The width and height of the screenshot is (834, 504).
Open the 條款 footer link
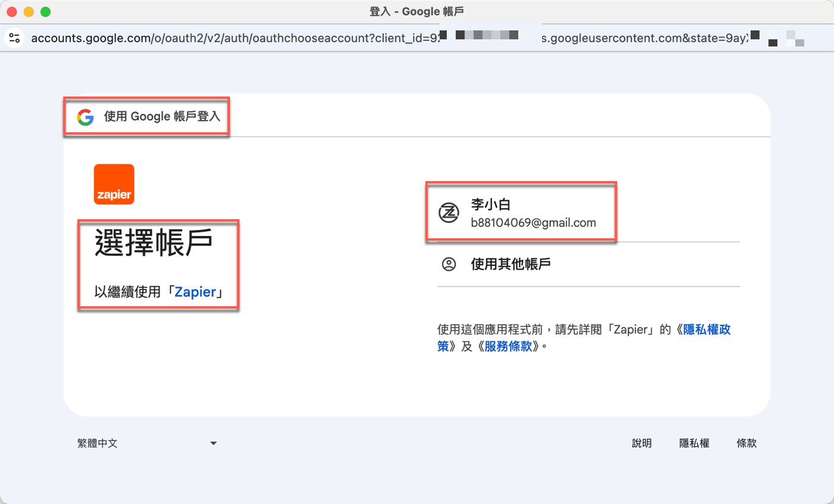click(746, 443)
